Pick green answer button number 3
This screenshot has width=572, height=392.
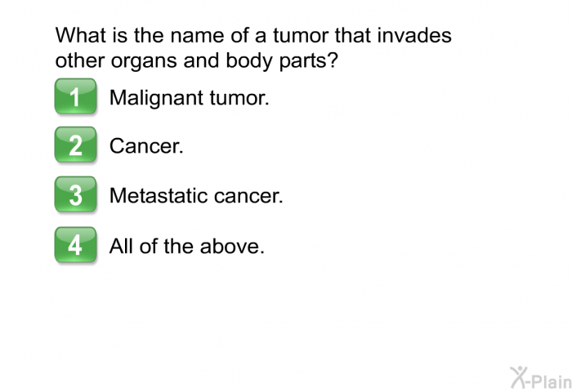click(x=75, y=194)
